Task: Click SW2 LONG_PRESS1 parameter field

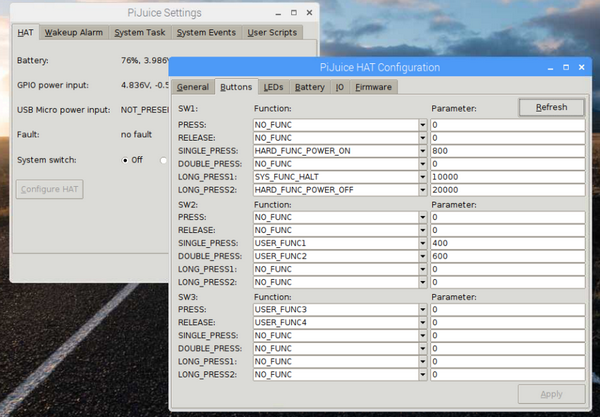Action: pos(508,269)
